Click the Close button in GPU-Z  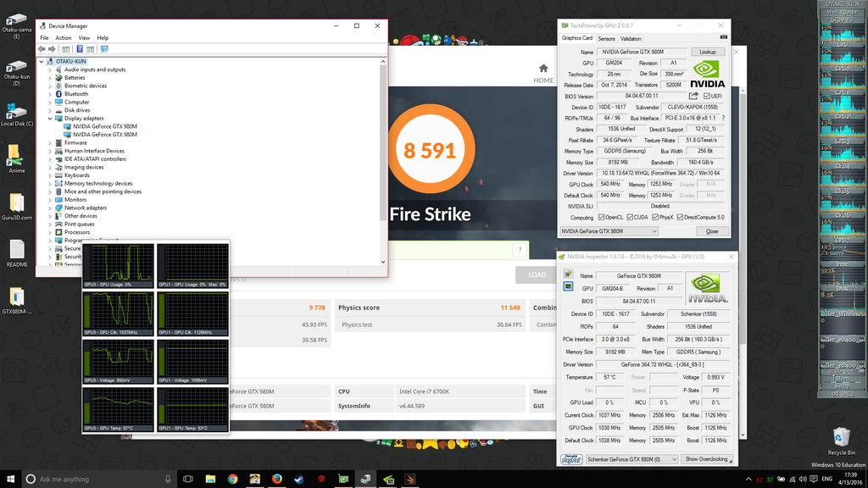(x=712, y=231)
